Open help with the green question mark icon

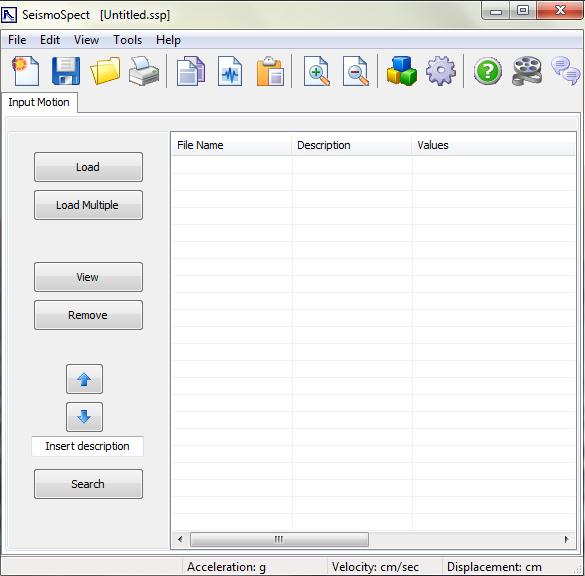point(488,71)
